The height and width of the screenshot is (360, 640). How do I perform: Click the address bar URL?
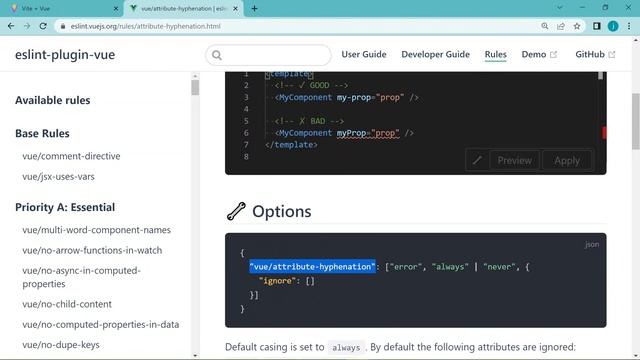coord(145,26)
